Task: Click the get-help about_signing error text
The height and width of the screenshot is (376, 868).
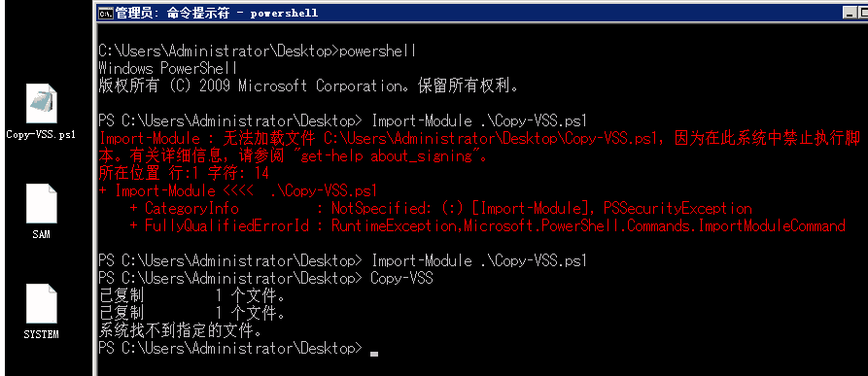Action: pyautogui.click(x=387, y=155)
